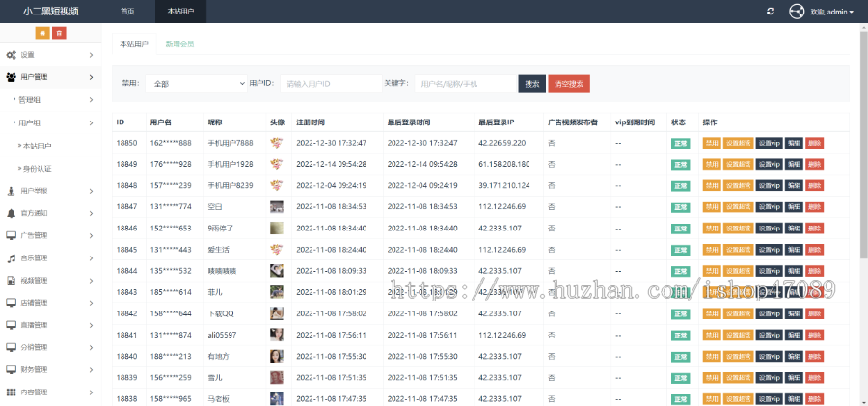Viewport: 868px width, 406px height.
Task: Open avatar thumbnail of user 下载QQ
Action: tap(277, 313)
